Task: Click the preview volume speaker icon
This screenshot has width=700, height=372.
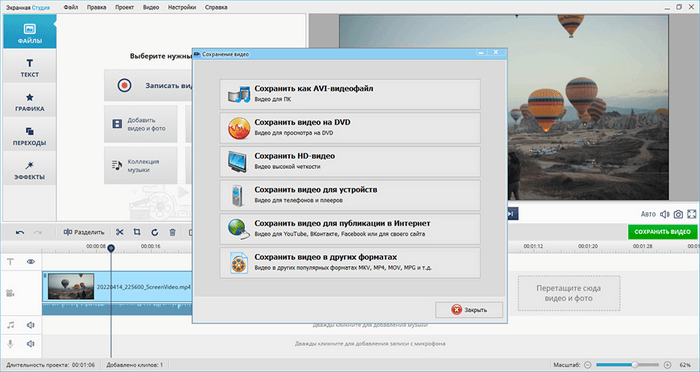Action: [665, 214]
